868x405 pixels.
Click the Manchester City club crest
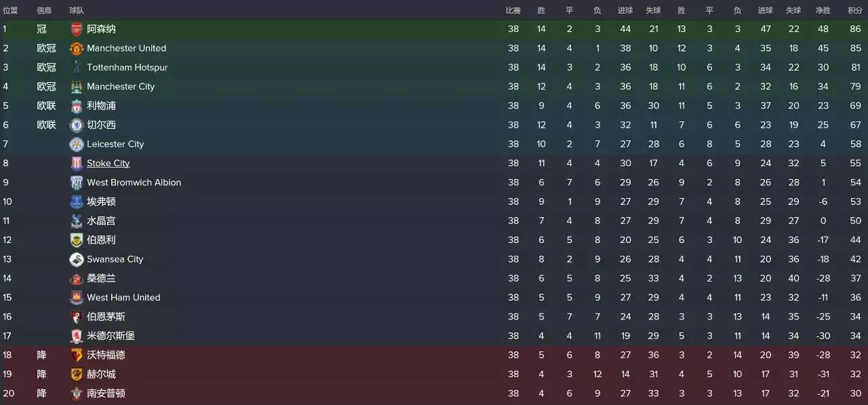[77, 87]
